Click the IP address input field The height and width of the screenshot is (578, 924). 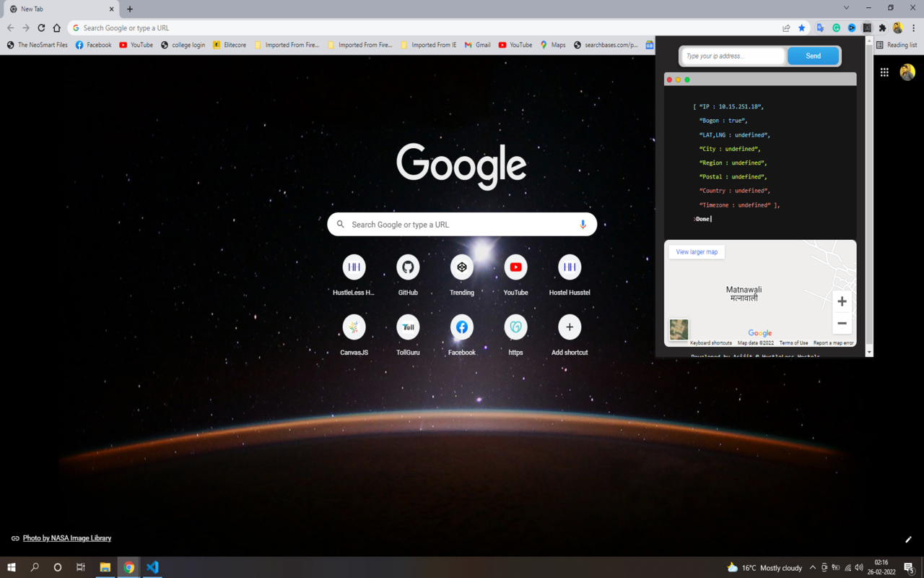coord(733,56)
